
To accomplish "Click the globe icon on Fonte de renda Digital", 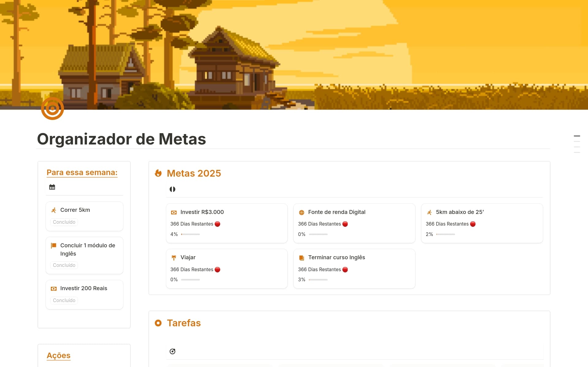I will point(301,212).
